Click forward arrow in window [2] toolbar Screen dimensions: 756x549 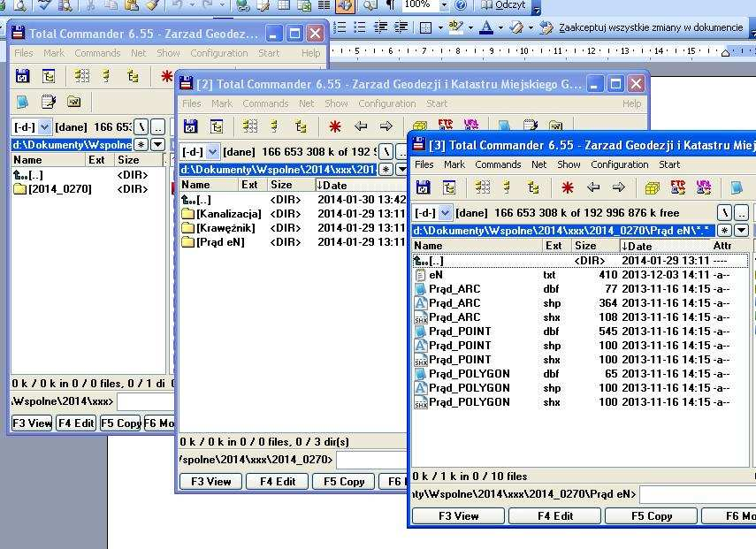coord(386,126)
